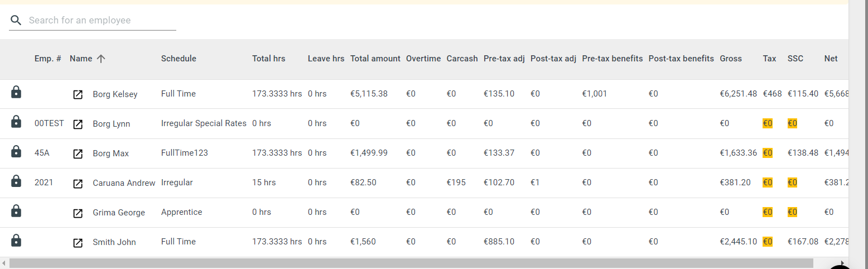Open Borg Max's profile via open-in-new icon
Viewport: 868px width, 269px height.
pos(78,153)
